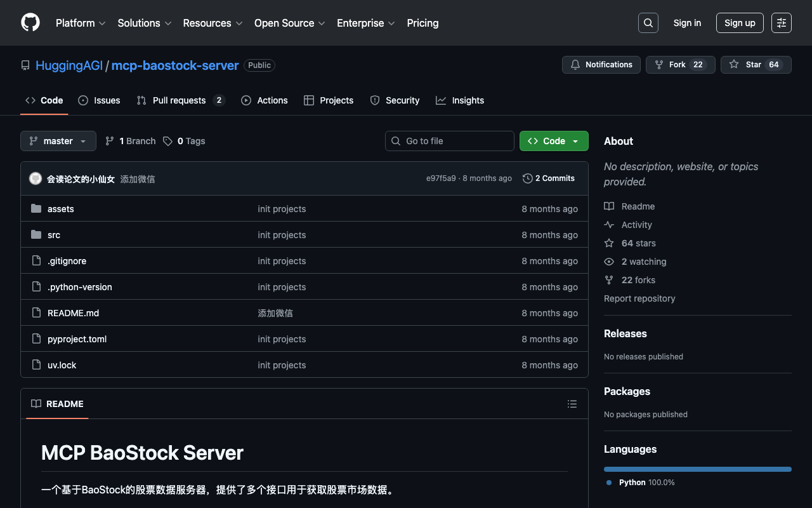Click the README outline list icon
812x508 pixels.
click(572, 404)
